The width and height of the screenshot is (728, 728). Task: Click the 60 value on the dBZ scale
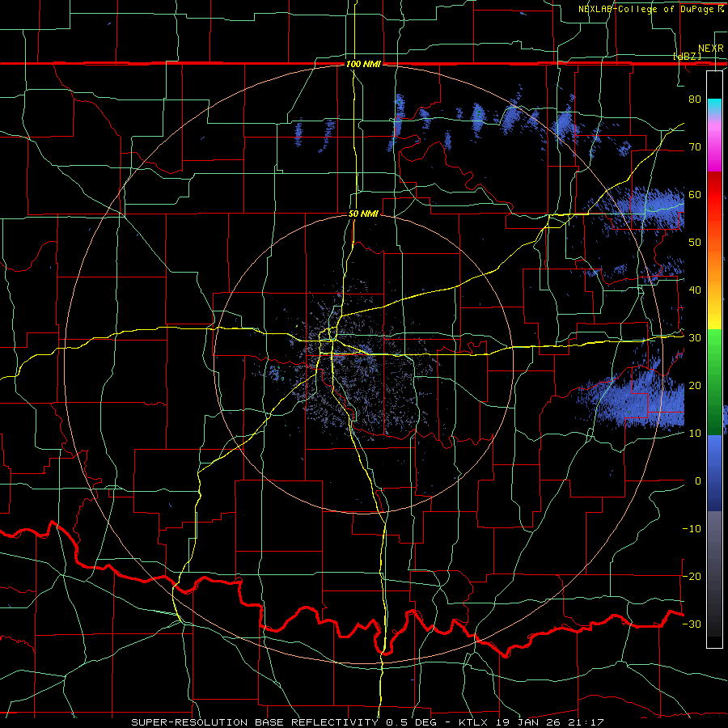(695, 194)
